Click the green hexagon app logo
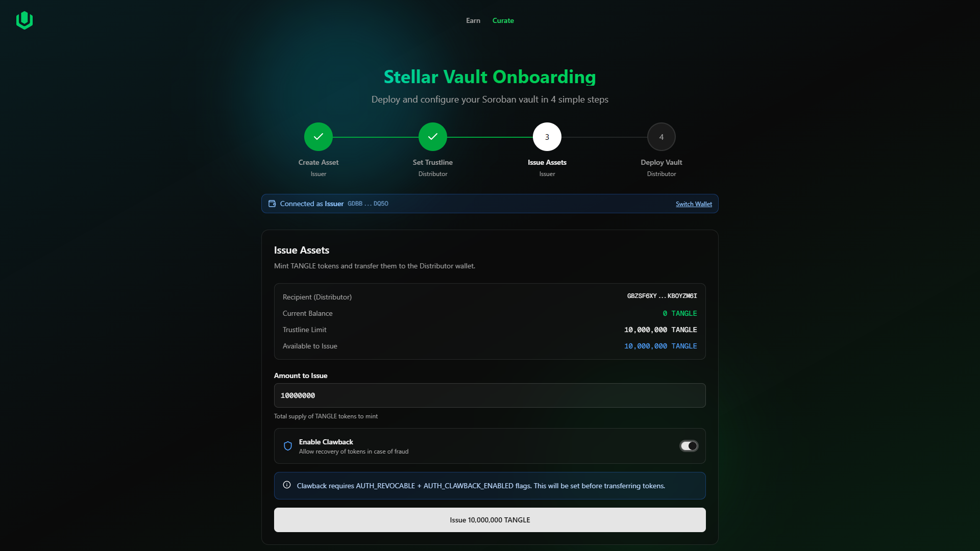This screenshot has height=551, width=980. coord(24,20)
